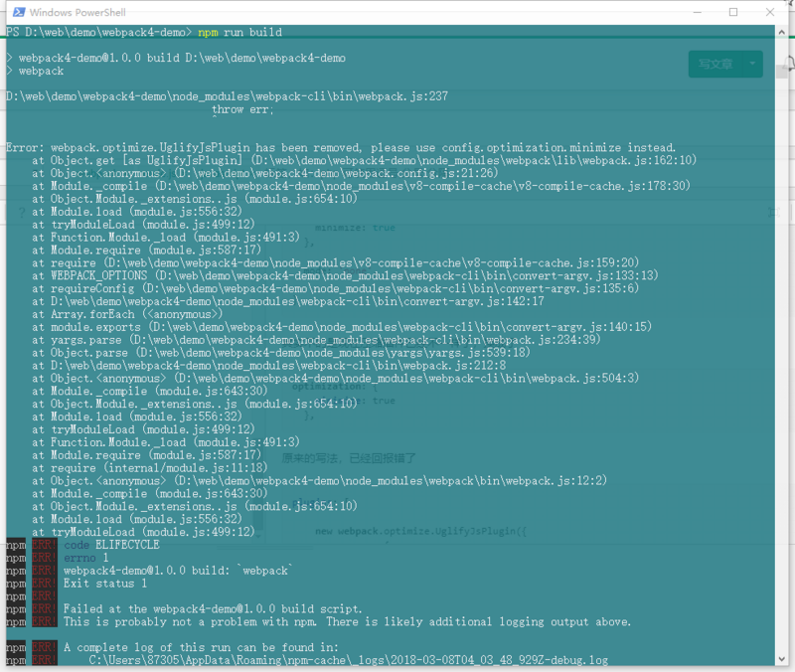Screen dimensions: 795x672
Task: Click the 'at Array.forEach (<anonymous>)' line
Action: tap(127, 314)
